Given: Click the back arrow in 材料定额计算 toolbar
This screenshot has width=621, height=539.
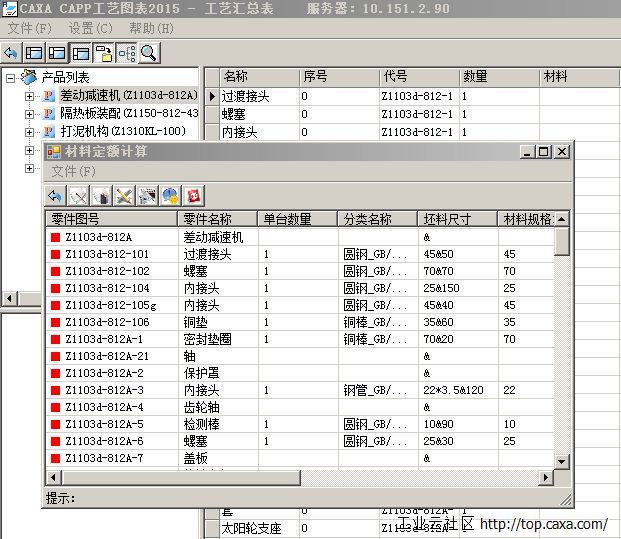Looking at the screenshot, I should click(x=56, y=196).
